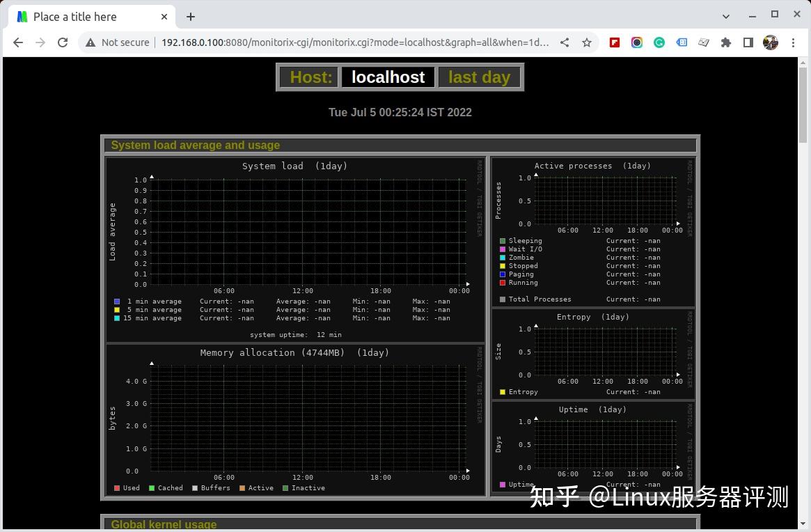This screenshot has width=811, height=532.
Task: Select the green Sleeping legend swatch
Action: (501, 240)
